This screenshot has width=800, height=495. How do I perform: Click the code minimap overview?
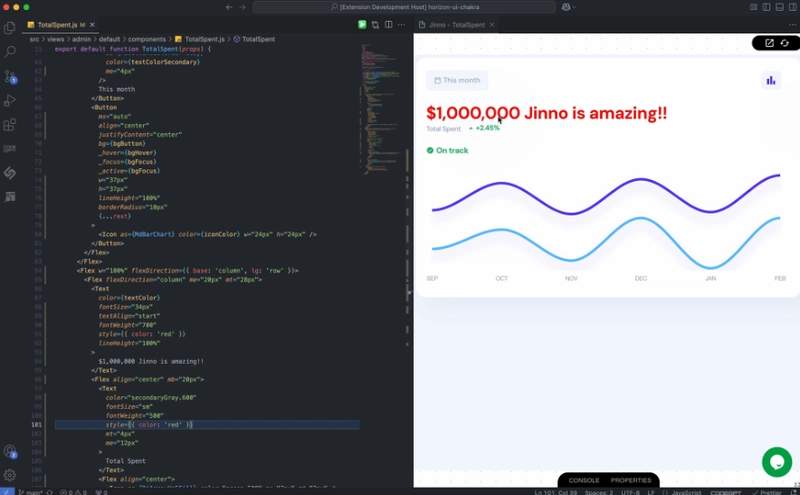click(x=380, y=110)
